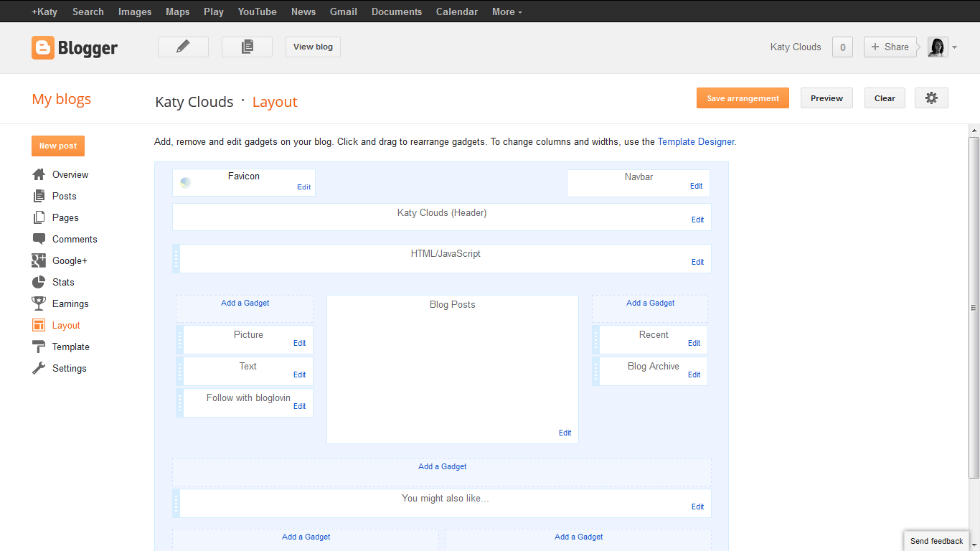
Task: Edit the Favicon gadget
Action: click(x=304, y=187)
